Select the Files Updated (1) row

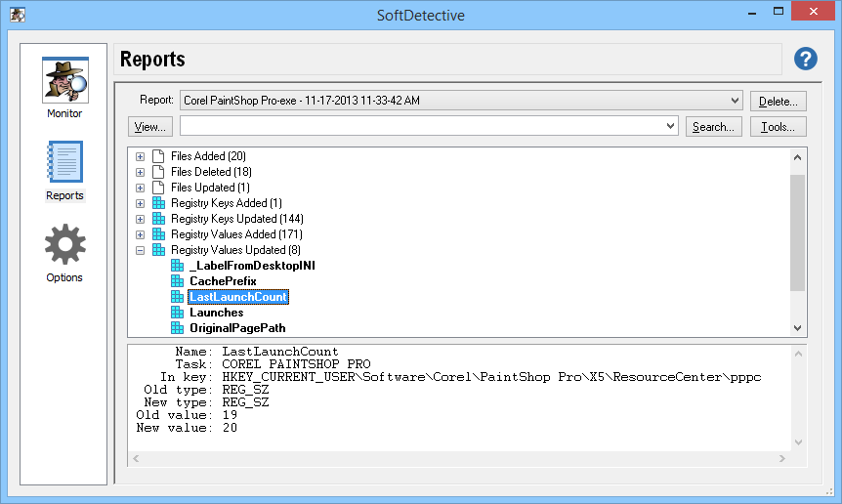pos(210,188)
